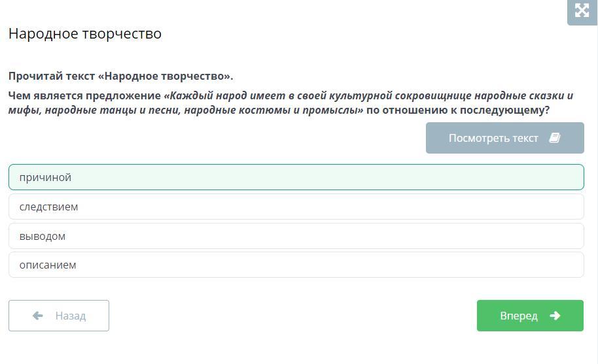
Task: Expand to fullscreen with the arrows icon
Action: coord(582,10)
